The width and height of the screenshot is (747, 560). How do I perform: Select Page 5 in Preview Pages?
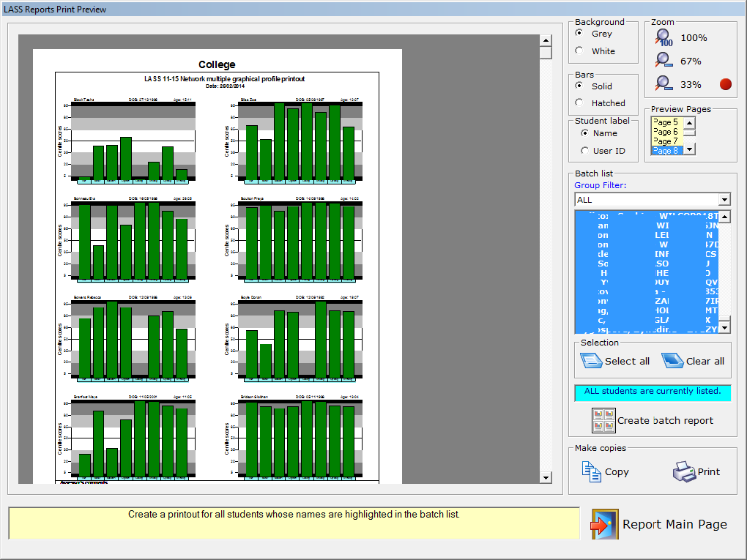point(666,122)
